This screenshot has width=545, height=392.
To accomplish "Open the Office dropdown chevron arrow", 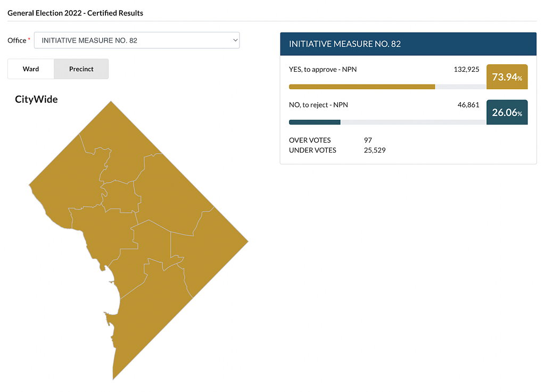I will (235, 40).
